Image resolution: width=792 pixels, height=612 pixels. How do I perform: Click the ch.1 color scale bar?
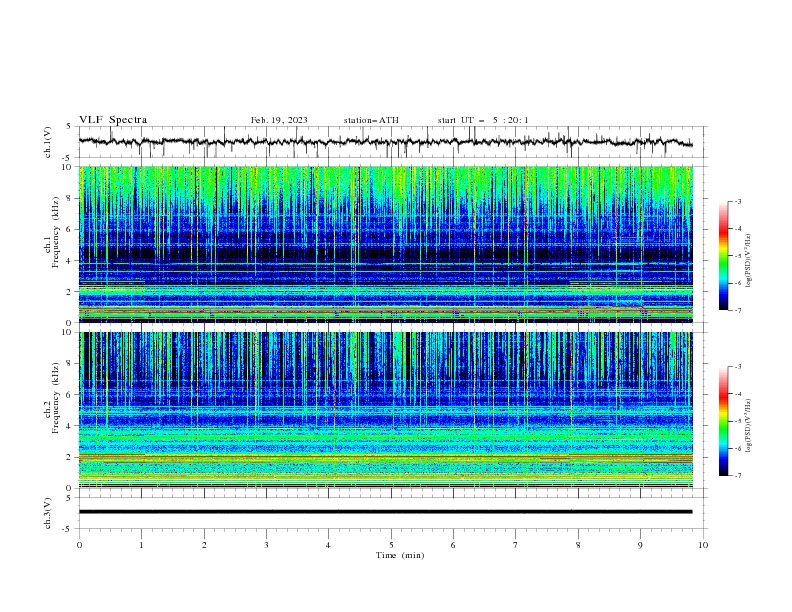click(x=724, y=256)
